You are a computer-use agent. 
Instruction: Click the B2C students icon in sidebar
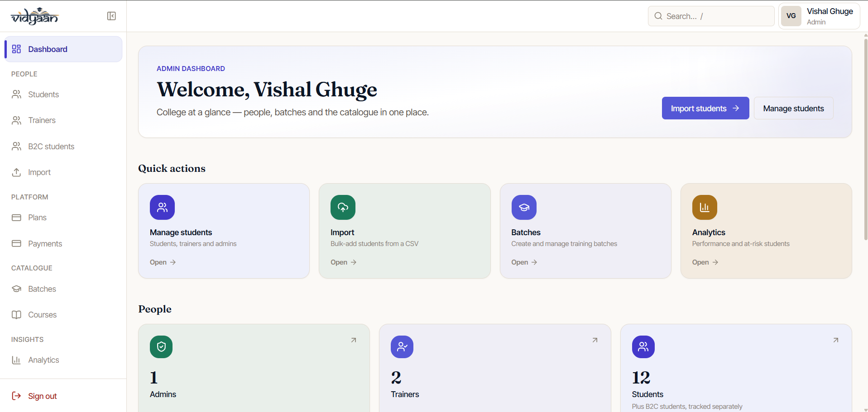[x=16, y=146]
